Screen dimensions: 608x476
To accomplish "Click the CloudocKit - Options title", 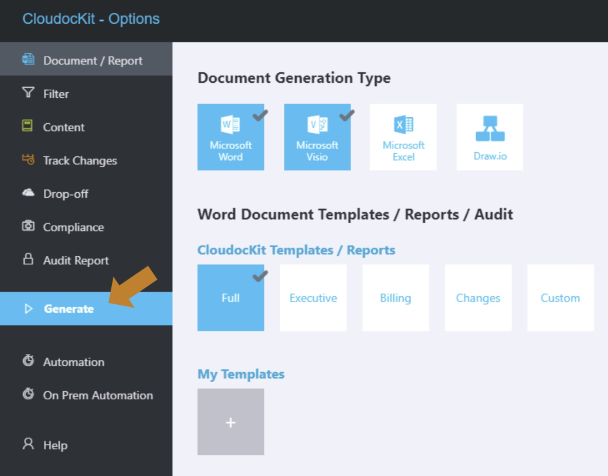I will point(91,19).
